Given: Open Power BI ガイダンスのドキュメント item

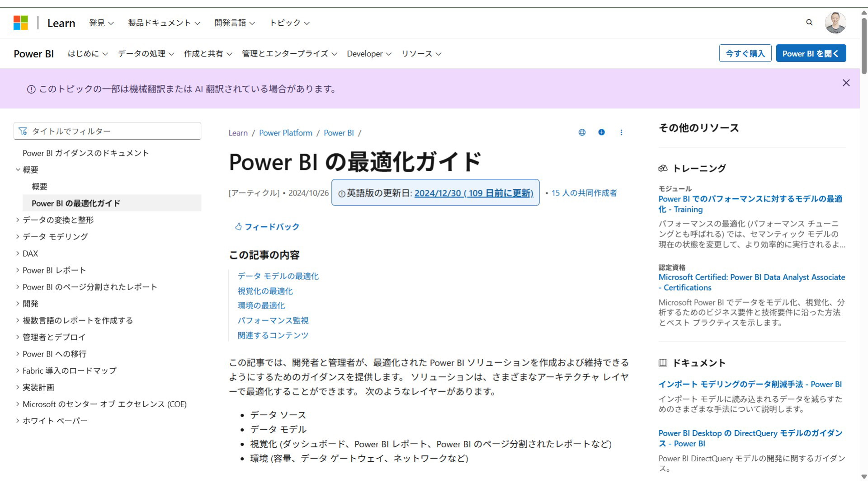Looking at the screenshot, I should pos(85,153).
